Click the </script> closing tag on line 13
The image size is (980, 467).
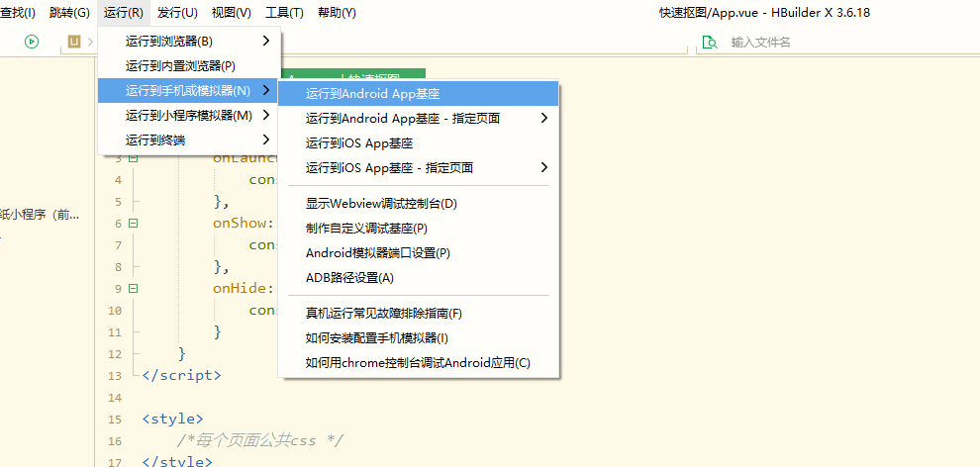182,375
